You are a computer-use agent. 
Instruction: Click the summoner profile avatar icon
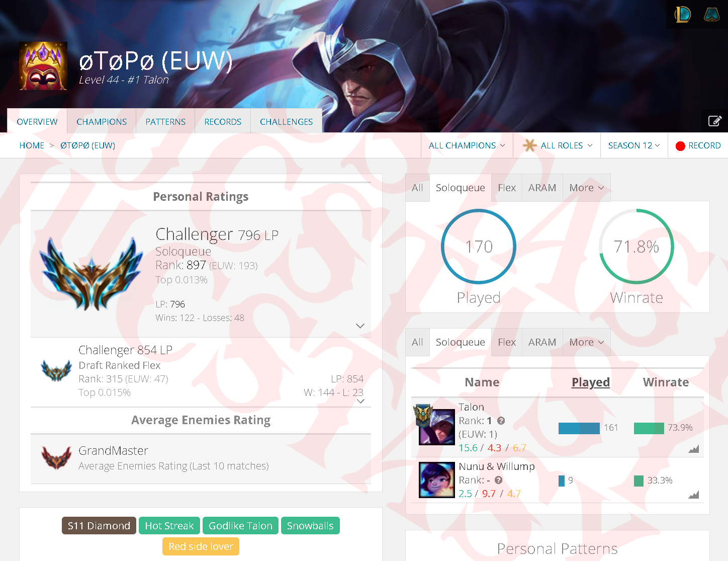point(43,66)
